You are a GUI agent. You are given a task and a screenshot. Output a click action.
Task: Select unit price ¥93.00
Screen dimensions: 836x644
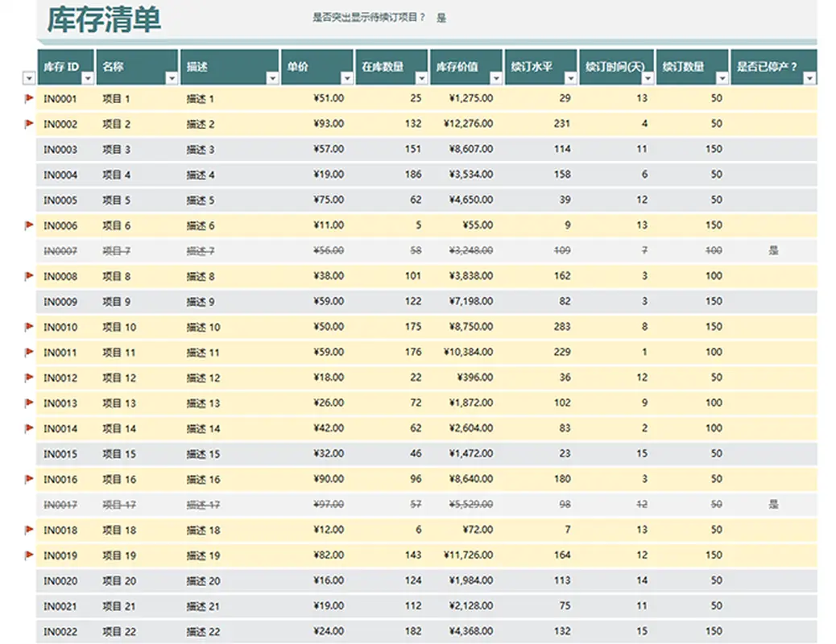click(x=329, y=124)
